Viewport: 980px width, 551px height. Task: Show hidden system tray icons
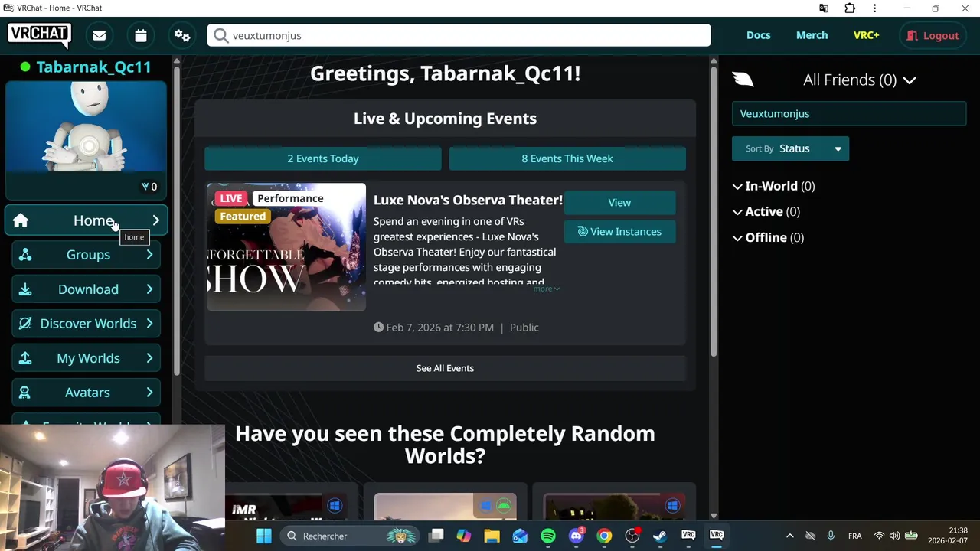pos(790,536)
